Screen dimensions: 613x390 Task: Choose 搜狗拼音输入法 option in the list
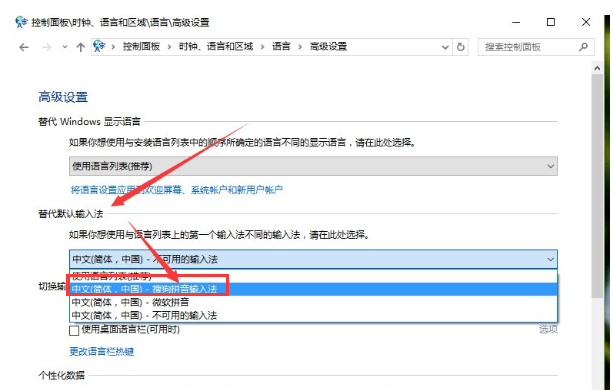313,289
